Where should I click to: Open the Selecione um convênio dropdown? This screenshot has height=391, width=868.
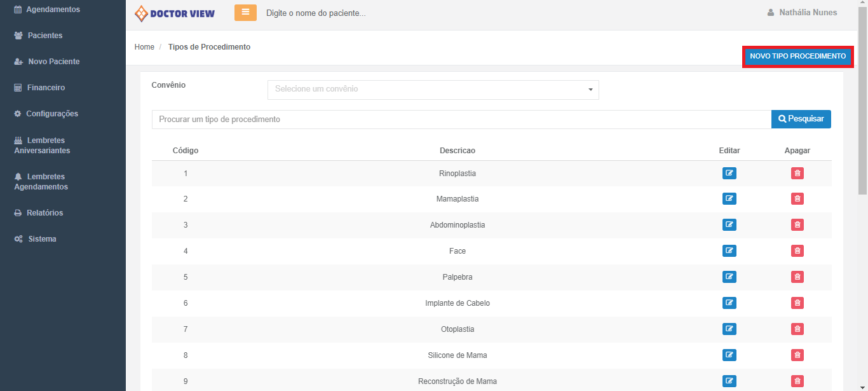433,90
